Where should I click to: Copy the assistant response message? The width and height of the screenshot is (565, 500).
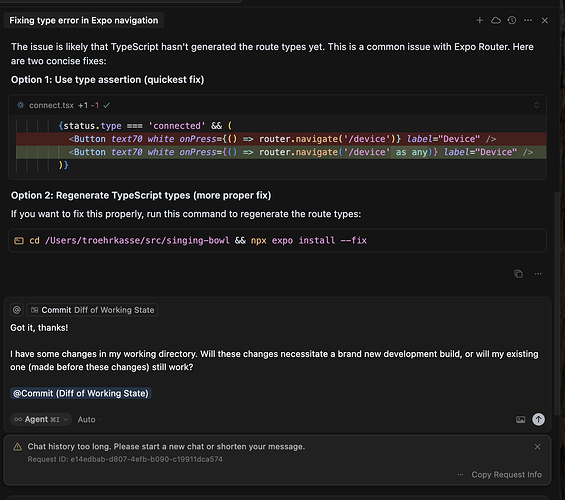tap(518, 274)
